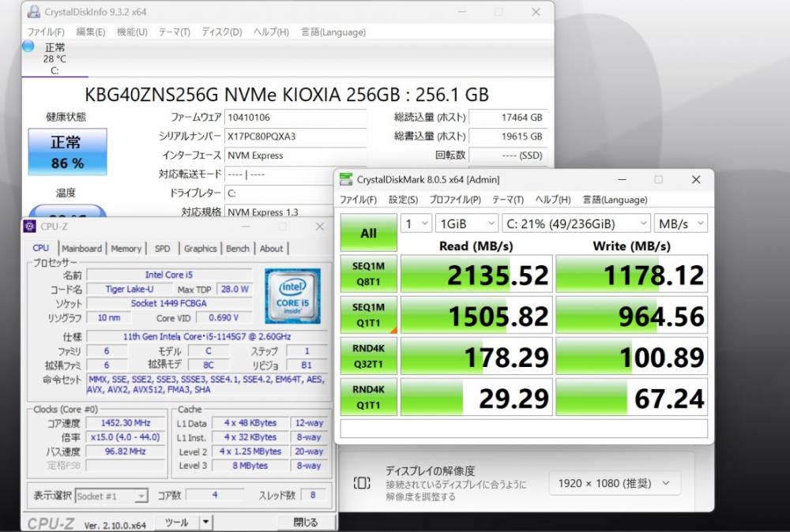Run the SEQ1M Q8T1 test
This screenshot has height=532, width=790.
[368, 274]
